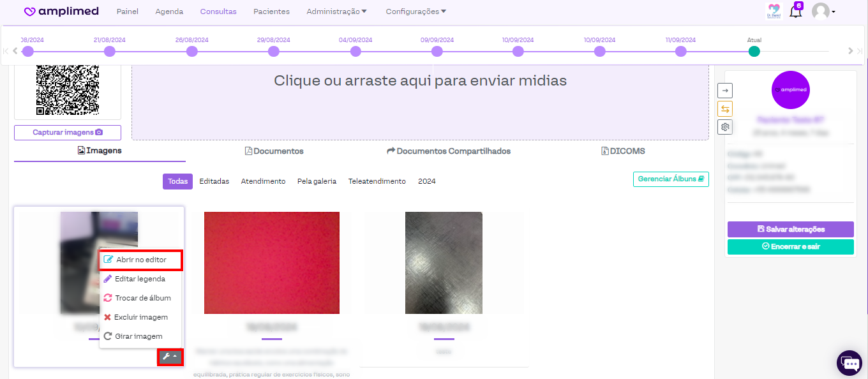Click the wrench tools button on image
The image size is (868, 379).
point(170,357)
